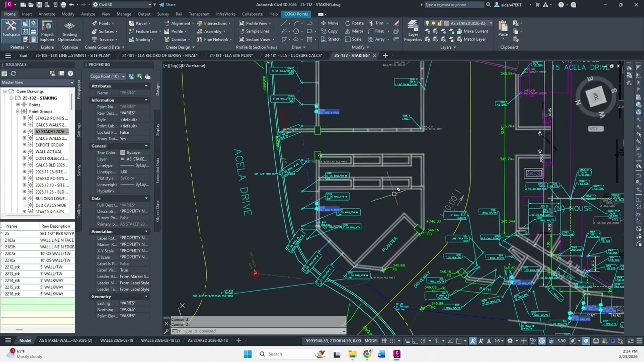Image resolution: width=644 pixels, height=362 pixels.
Task: Open Cogo Point (10) selection dropdown
Action: click(107, 76)
